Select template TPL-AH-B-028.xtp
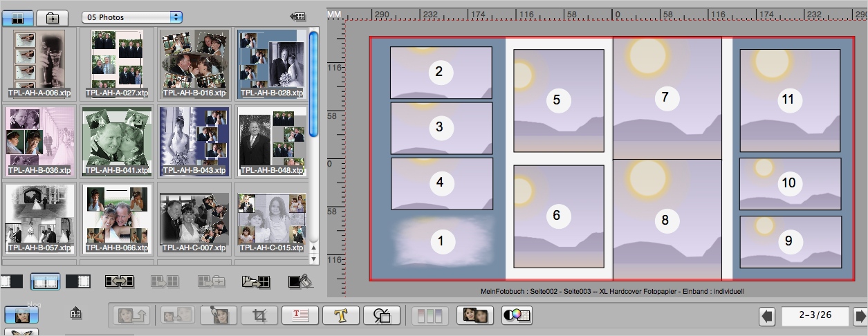The image size is (868, 336). point(271,63)
